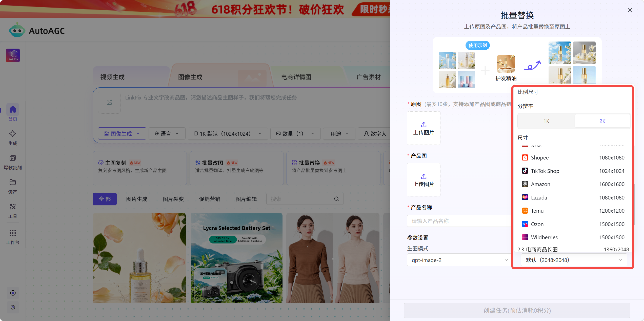Open the 首页 home icon
Screen dimensions: 644x321
click(13, 110)
